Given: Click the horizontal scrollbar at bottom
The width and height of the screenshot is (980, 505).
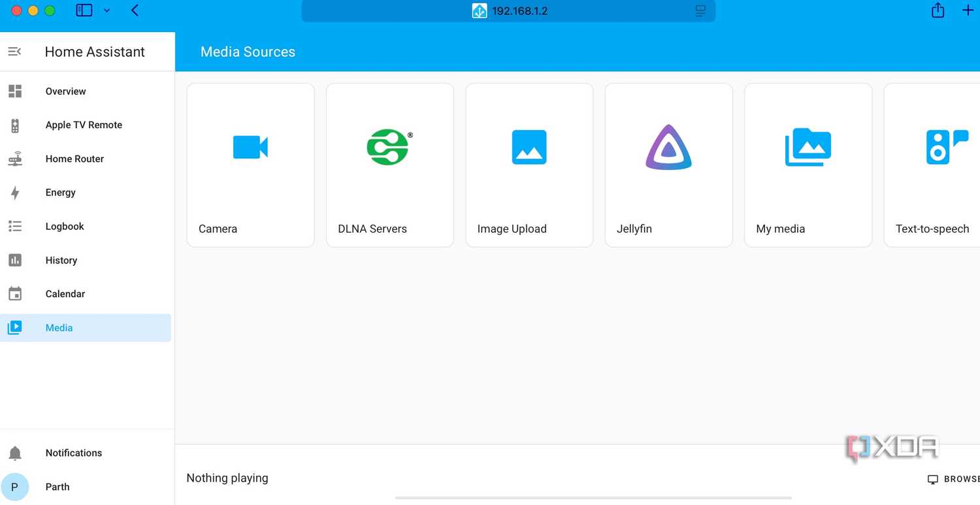Looking at the screenshot, I should tap(593, 498).
